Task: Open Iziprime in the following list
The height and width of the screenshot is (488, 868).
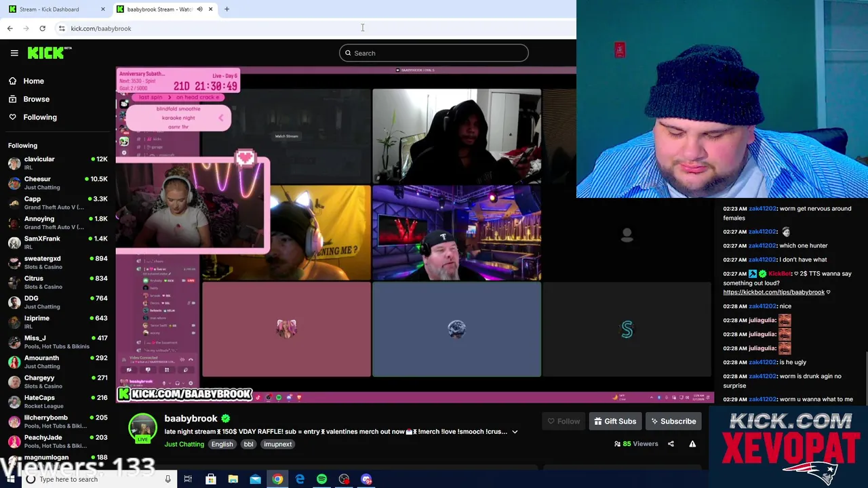Action: click(58, 322)
